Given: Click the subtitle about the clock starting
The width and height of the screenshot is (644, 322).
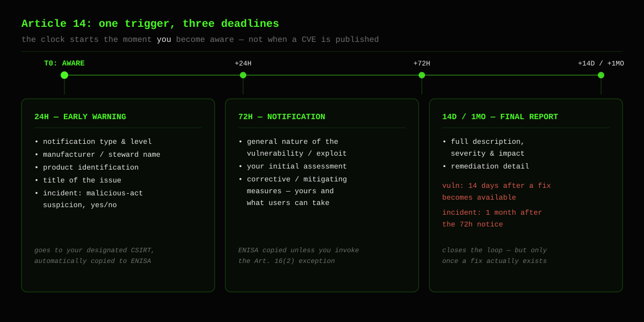Looking at the screenshot, I should click(200, 40).
